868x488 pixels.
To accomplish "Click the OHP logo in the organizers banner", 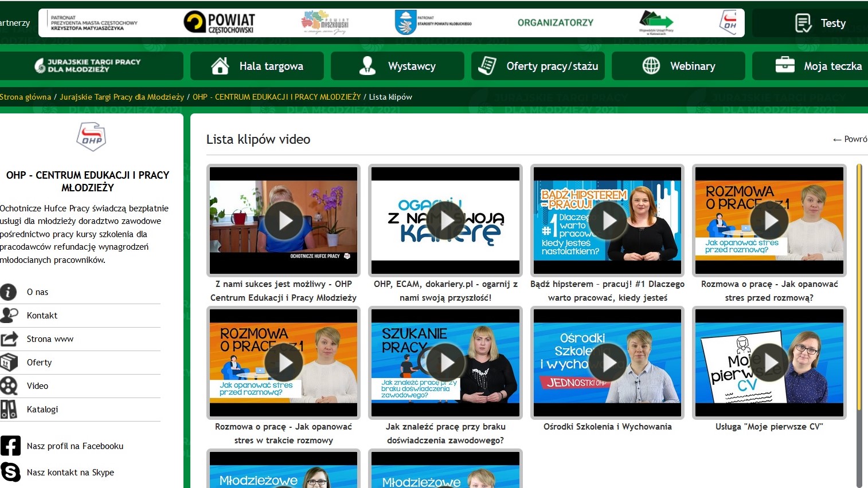I will 728,22.
